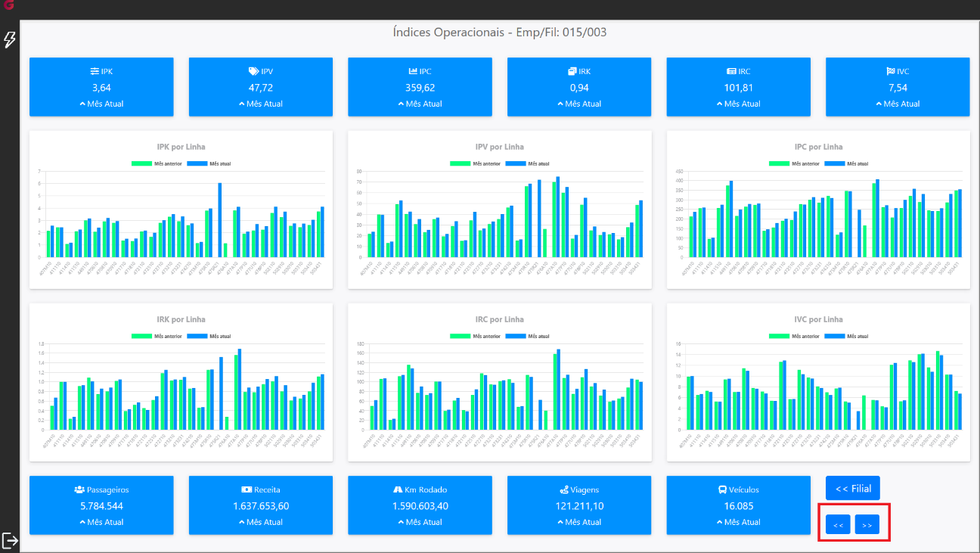The image size is (980, 553).
Task: Expand Mês Atual on IRC card
Action: [x=738, y=104]
